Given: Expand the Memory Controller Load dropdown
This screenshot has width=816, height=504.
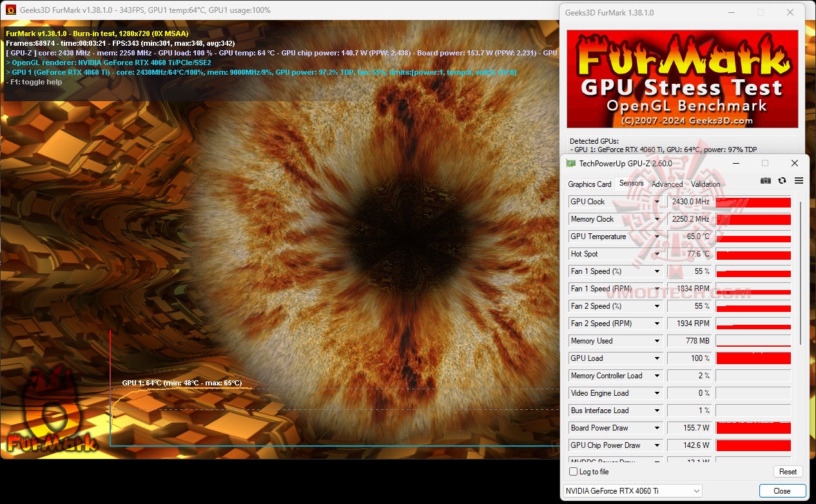Looking at the screenshot, I should [657, 376].
